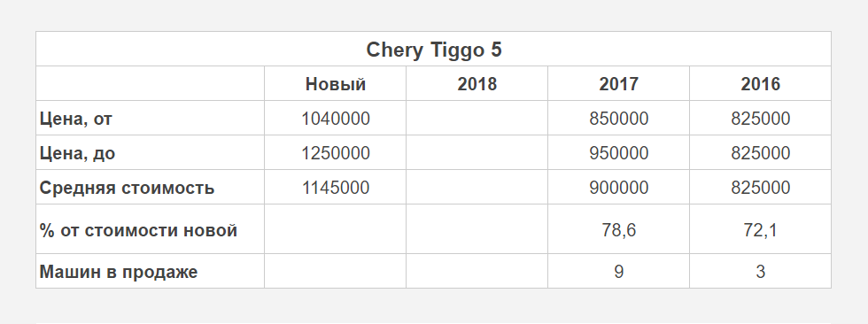This screenshot has width=868, height=324.
Task: Click the 72,1 percentage cell
Action: coord(761,229)
